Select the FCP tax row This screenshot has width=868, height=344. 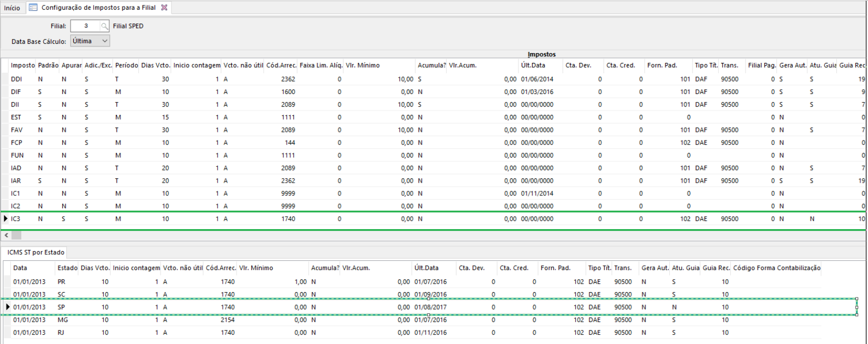click(16, 143)
